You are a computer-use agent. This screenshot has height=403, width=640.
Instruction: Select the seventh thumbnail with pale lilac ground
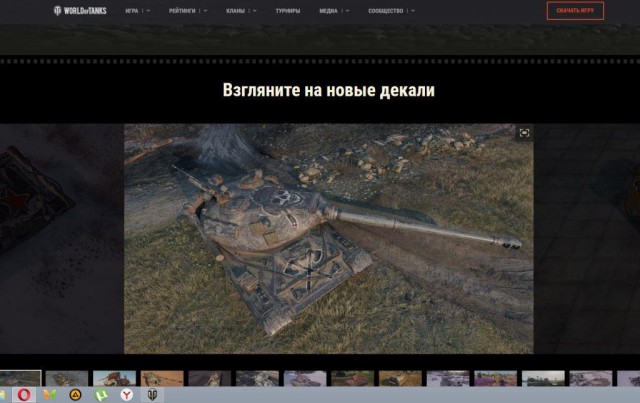pyautogui.click(x=305, y=378)
